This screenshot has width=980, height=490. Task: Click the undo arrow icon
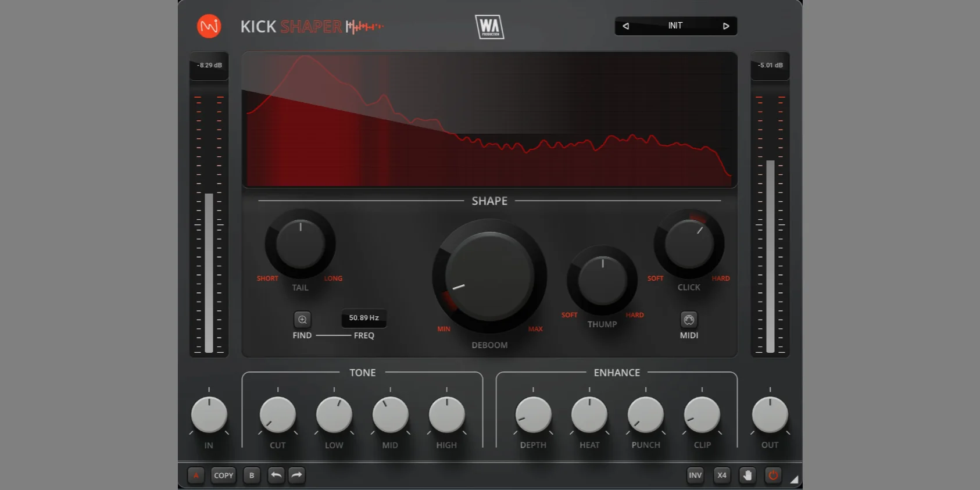point(276,475)
